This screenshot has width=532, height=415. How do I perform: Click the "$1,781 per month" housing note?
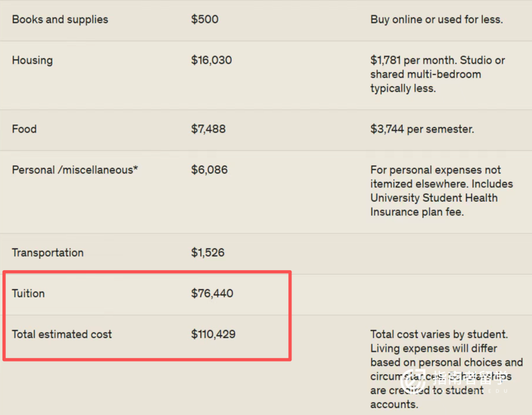[x=437, y=74]
